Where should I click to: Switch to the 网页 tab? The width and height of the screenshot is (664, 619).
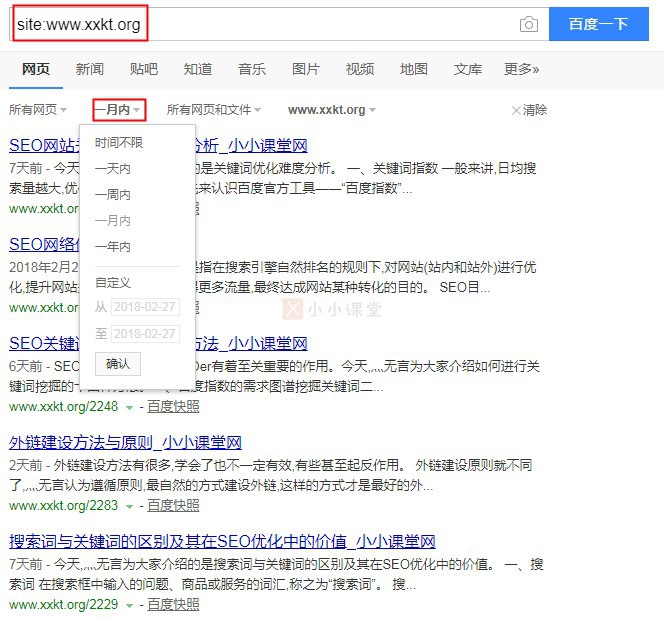[36, 69]
